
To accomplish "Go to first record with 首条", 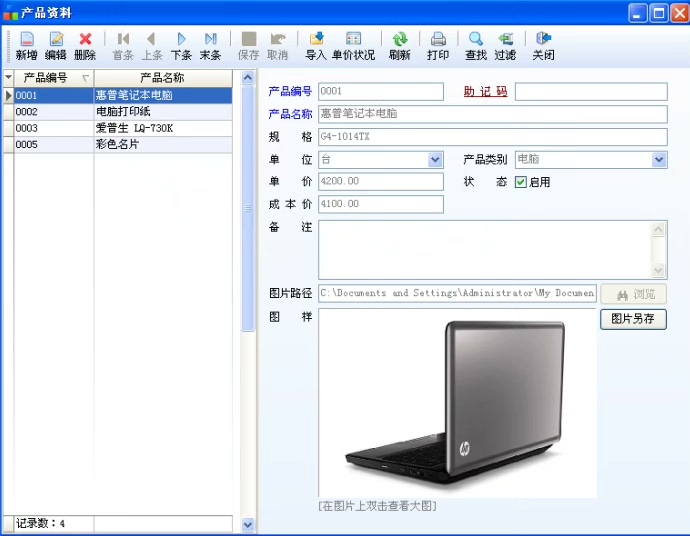I will pos(123,45).
